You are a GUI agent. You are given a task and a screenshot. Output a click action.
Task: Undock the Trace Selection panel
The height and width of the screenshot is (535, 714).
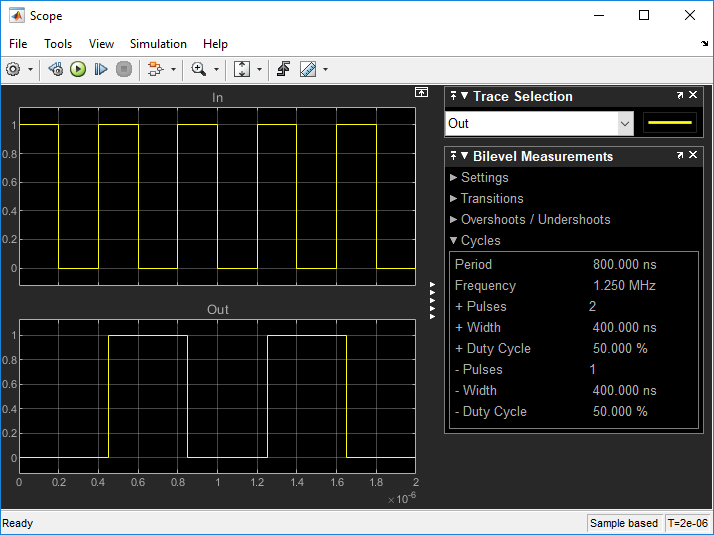pyautogui.click(x=680, y=96)
